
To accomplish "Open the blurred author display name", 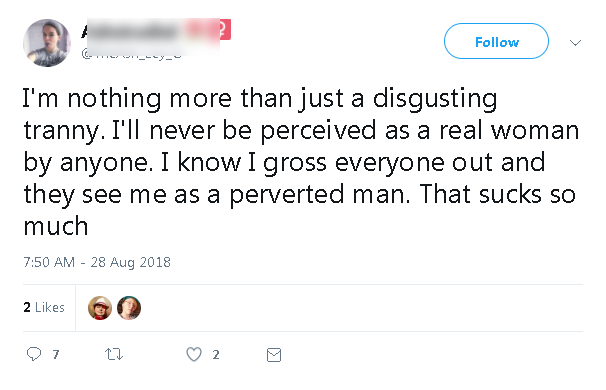I will pyautogui.click(x=151, y=31).
